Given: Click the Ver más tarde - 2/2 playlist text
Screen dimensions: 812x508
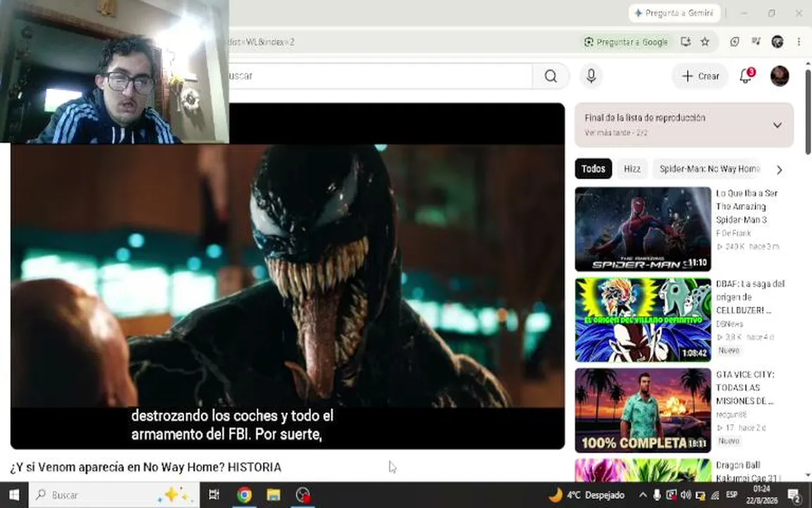Looking at the screenshot, I should [616, 133].
